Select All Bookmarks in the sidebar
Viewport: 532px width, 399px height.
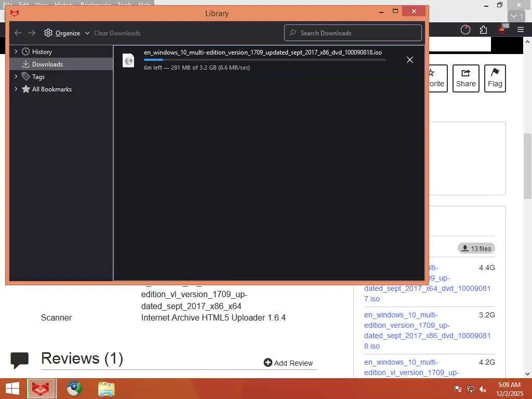52,89
